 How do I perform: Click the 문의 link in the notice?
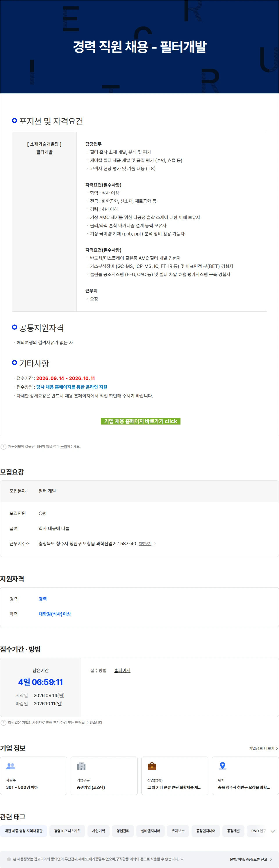[63, 446]
